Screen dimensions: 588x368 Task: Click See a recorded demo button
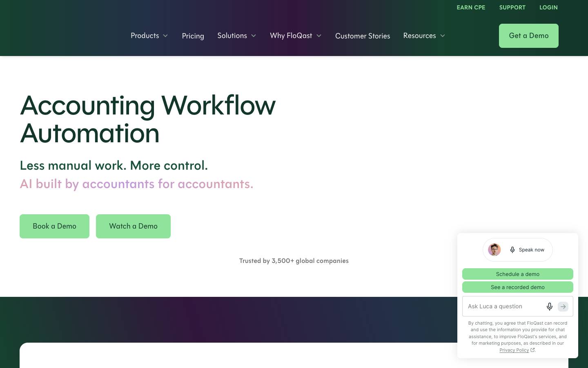(517, 287)
